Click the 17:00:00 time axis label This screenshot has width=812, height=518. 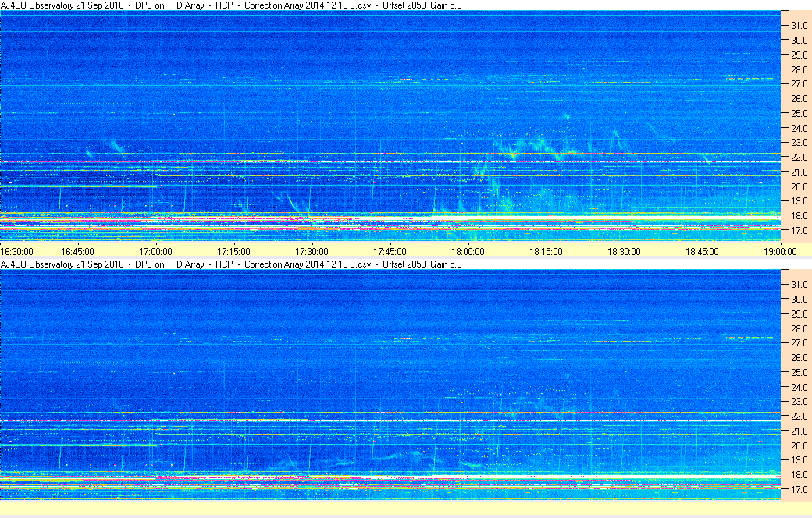point(155,251)
